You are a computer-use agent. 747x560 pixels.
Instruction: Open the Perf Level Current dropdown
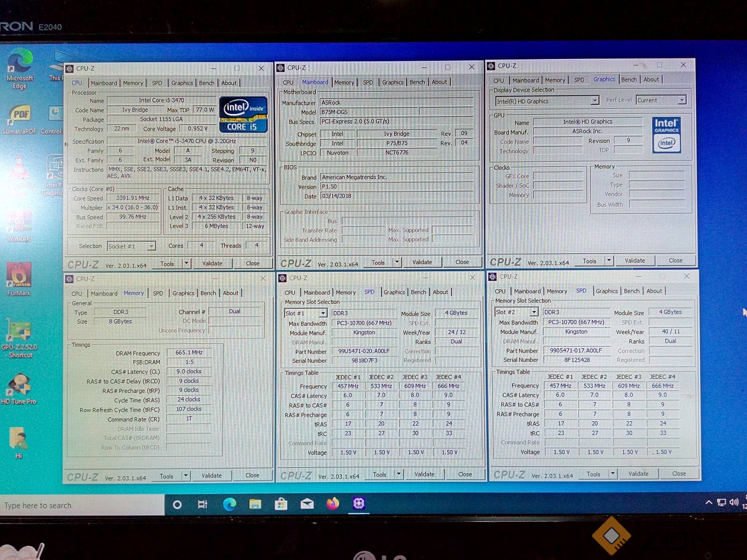coord(682,100)
